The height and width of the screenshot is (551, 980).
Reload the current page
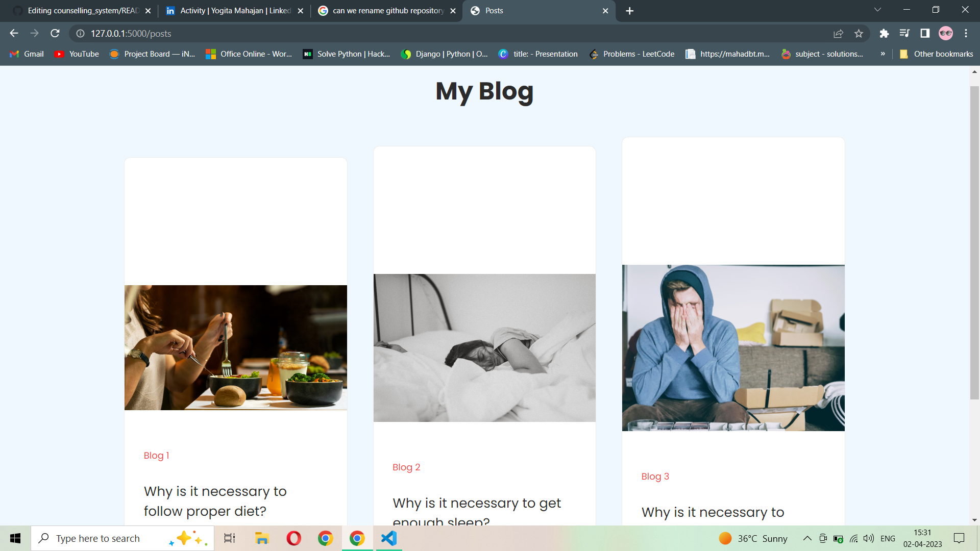(55, 33)
